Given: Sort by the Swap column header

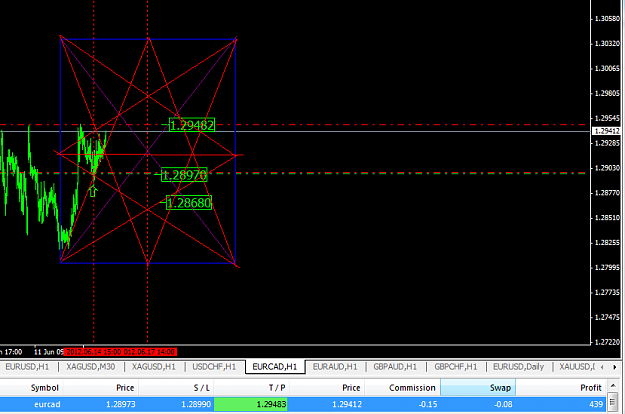Looking at the screenshot, I should 478,388.
